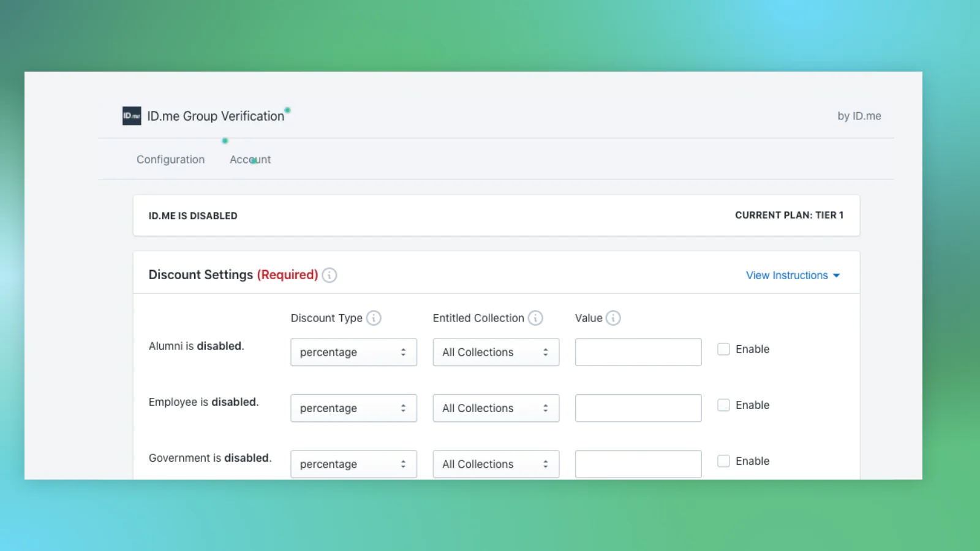Open Government entitled collection dropdown
This screenshot has height=551, width=980.
point(496,464)
